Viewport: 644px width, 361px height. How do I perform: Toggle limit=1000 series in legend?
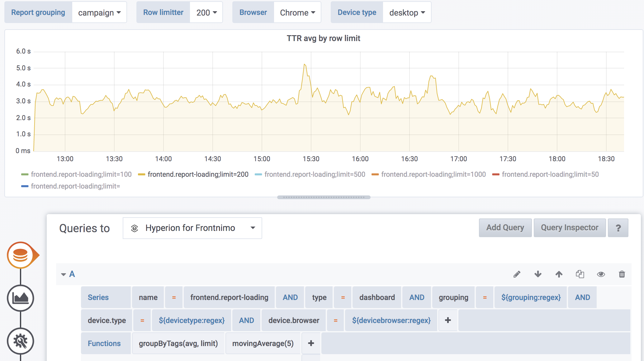pos(433,174)
